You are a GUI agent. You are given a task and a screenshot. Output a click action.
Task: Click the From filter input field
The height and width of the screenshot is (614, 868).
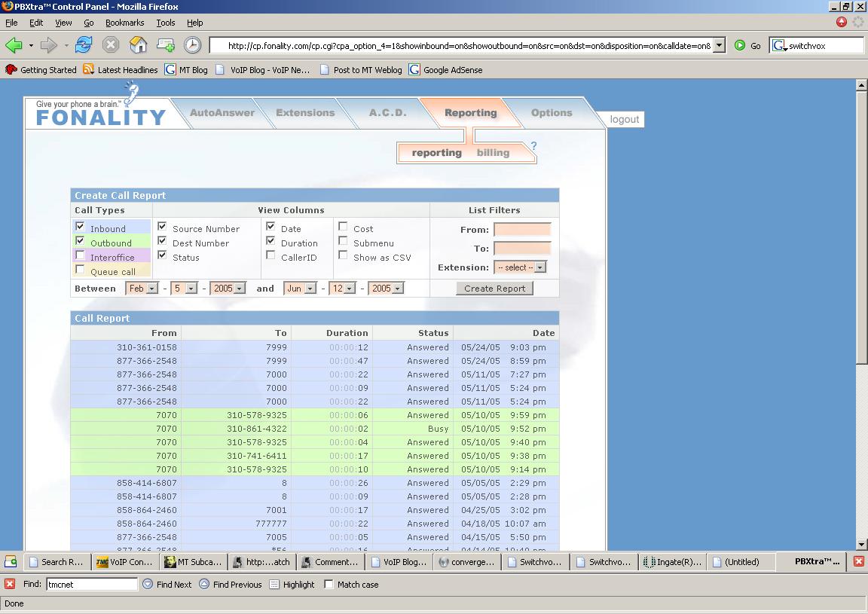pos(522,230)
